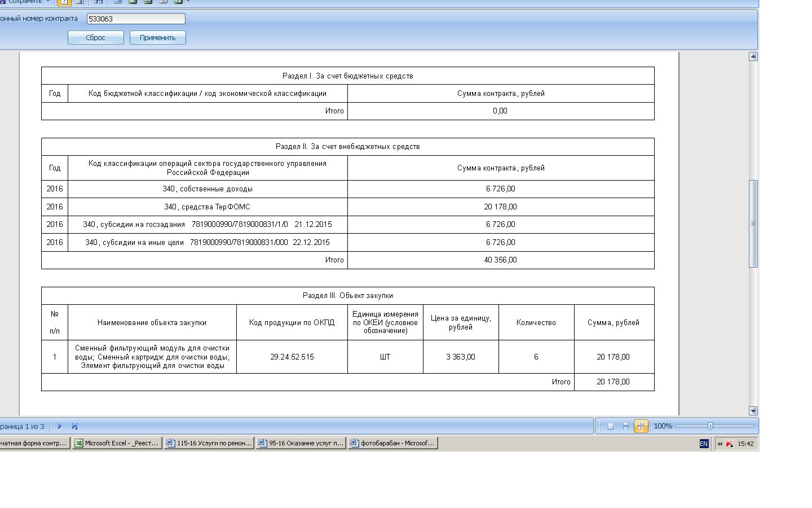Click собственные доходы amount 6 726,00
The height and width of the screenshot is (508, 812).
coord(500,189)
